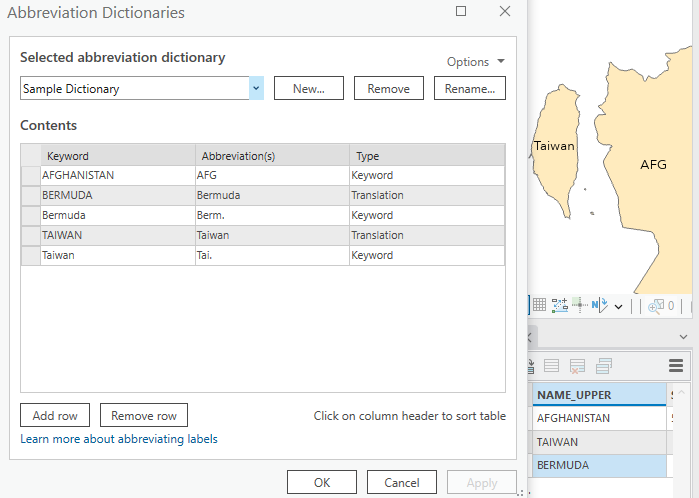
Task: Sort table by the Type column header
Action: 426,156
